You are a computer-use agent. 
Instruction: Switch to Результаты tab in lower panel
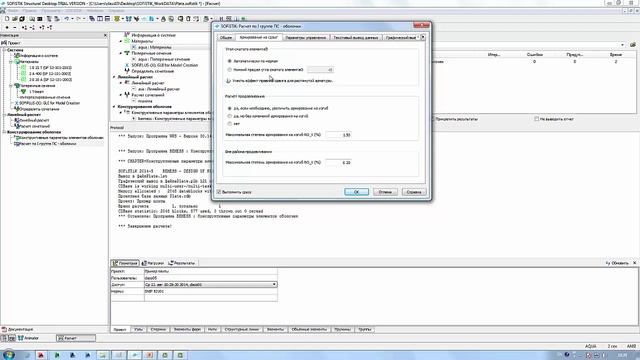coord(182,263)
